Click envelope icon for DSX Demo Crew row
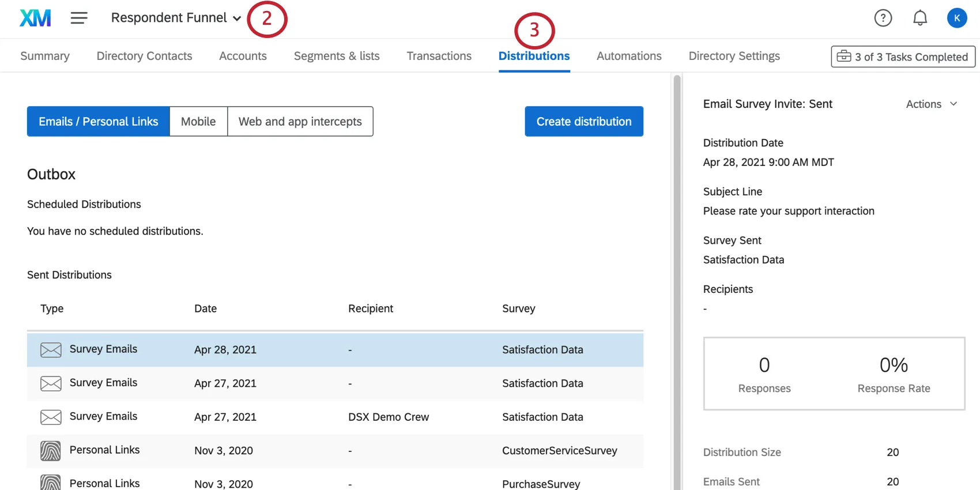The image size is (980, 490). (51, 417)
